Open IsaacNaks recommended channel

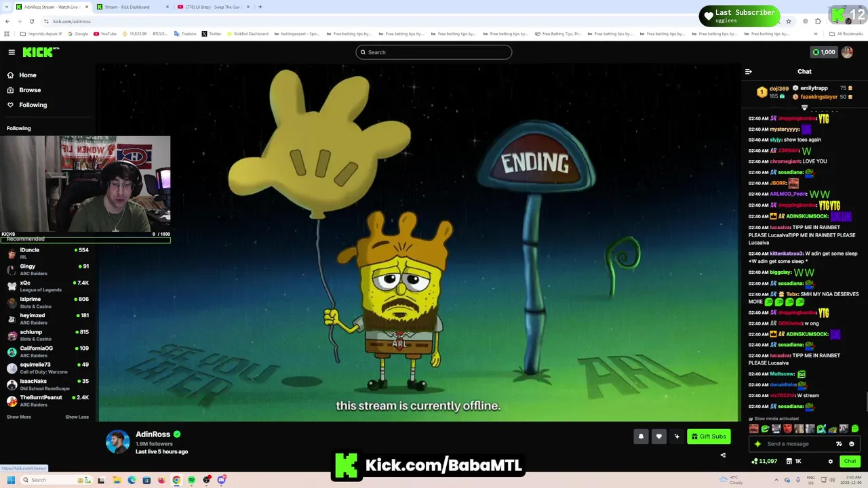tap(47, 384)
